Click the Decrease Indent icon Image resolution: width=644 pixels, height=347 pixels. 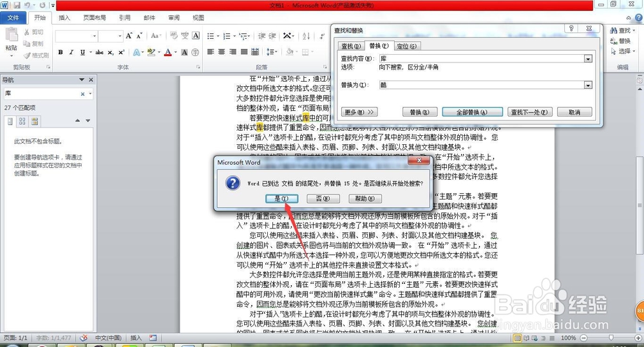click(261, 36)
